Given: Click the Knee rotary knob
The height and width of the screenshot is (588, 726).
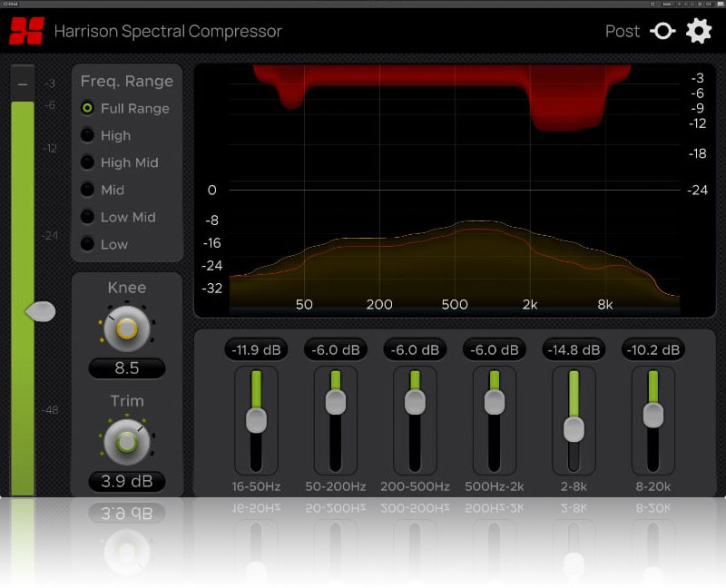Looking at the screenshot, I should (x=126, y=328).
